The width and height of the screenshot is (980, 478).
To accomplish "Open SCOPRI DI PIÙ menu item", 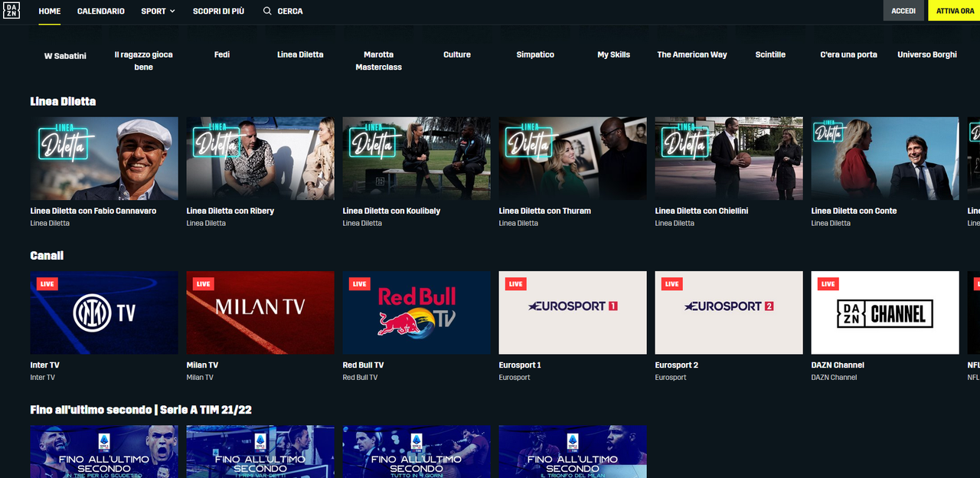I will 219,11.
